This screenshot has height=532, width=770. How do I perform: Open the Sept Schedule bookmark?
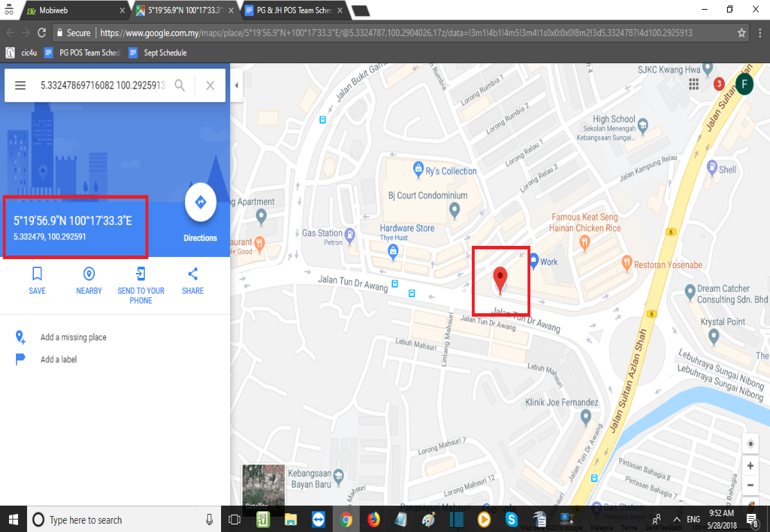(x=157, y=53)
